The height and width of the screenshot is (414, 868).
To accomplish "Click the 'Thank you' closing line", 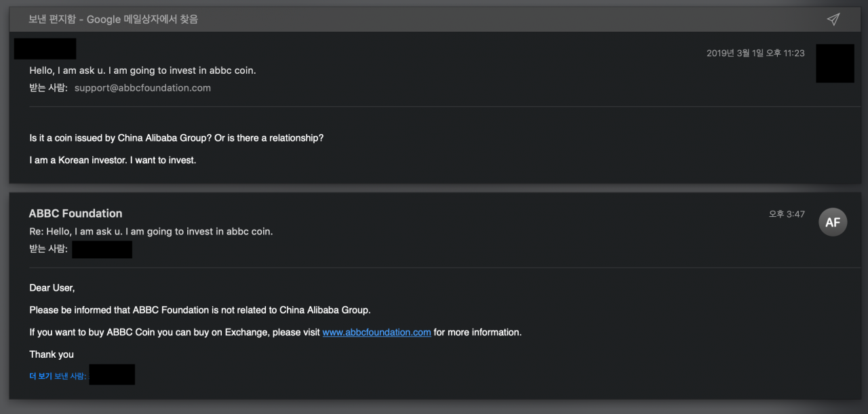I will [52, 354].
